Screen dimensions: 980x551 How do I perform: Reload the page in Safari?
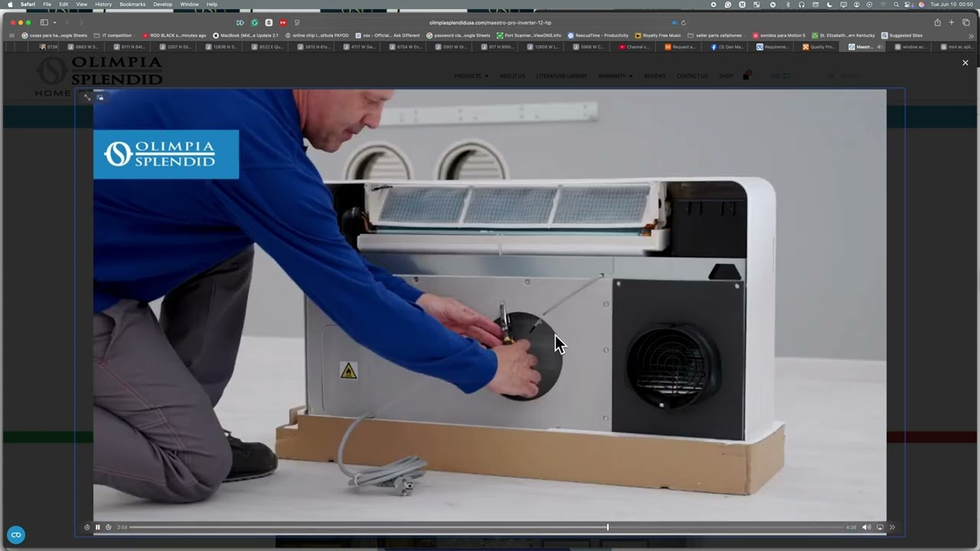click(684, 23)
